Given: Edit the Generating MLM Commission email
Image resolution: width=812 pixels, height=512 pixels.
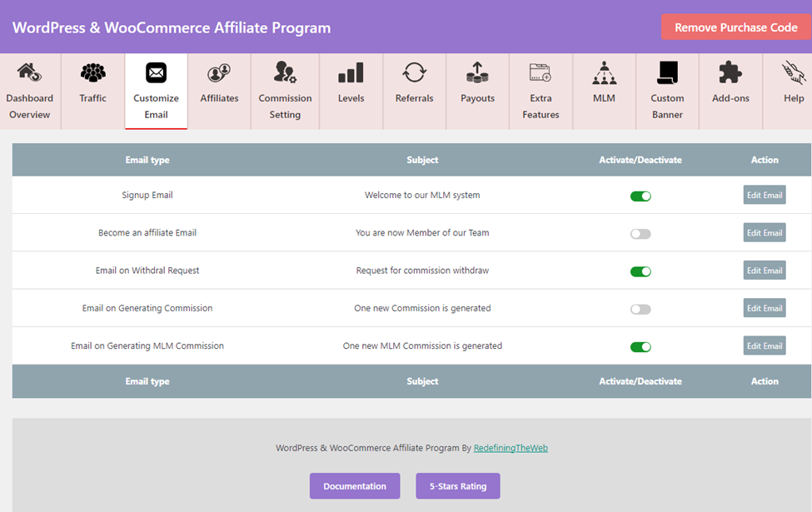Looking at the screenshot, I should point(765,345).
